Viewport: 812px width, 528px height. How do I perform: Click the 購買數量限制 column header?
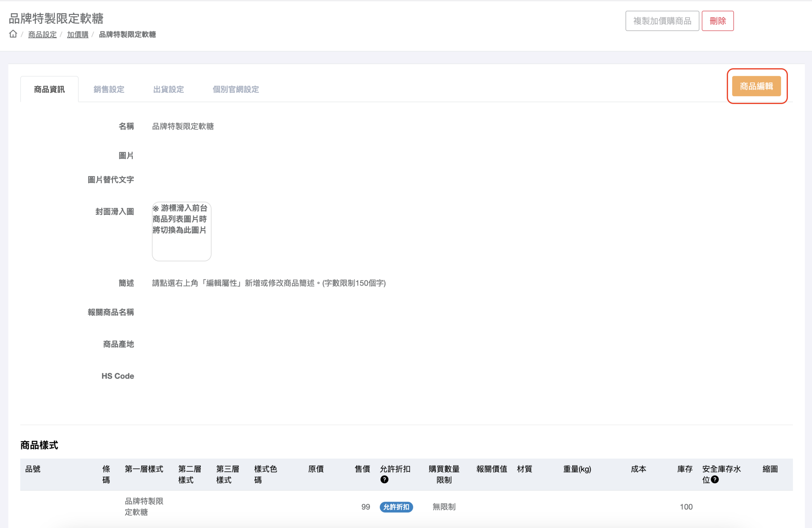click(444, 474)
